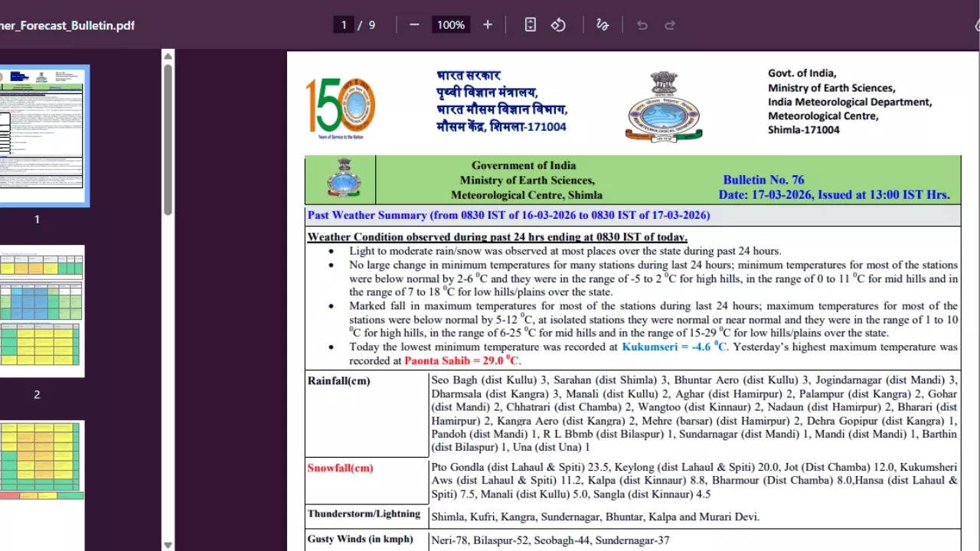
Task: Jump to page 2 thumbnail
Action: 42,311
